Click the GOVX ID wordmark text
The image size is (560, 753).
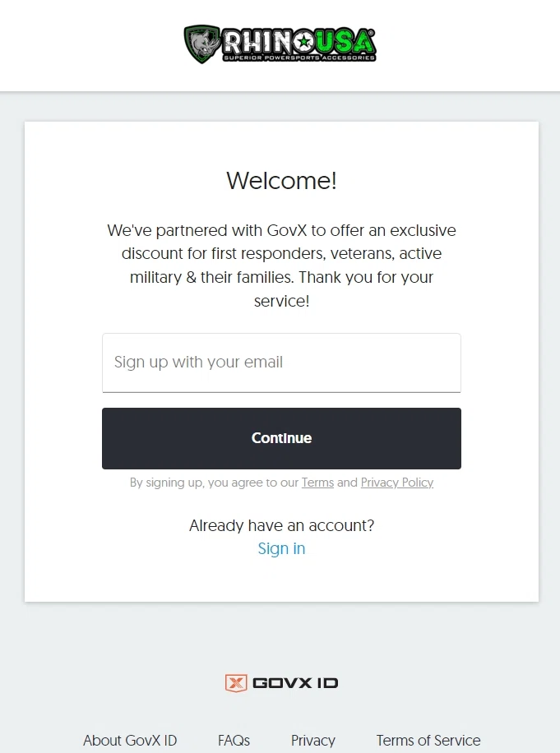coord(294,682)
